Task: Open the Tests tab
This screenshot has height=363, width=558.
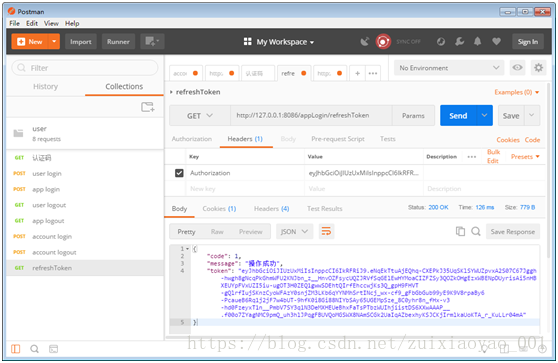Action: tap(388, 139)
